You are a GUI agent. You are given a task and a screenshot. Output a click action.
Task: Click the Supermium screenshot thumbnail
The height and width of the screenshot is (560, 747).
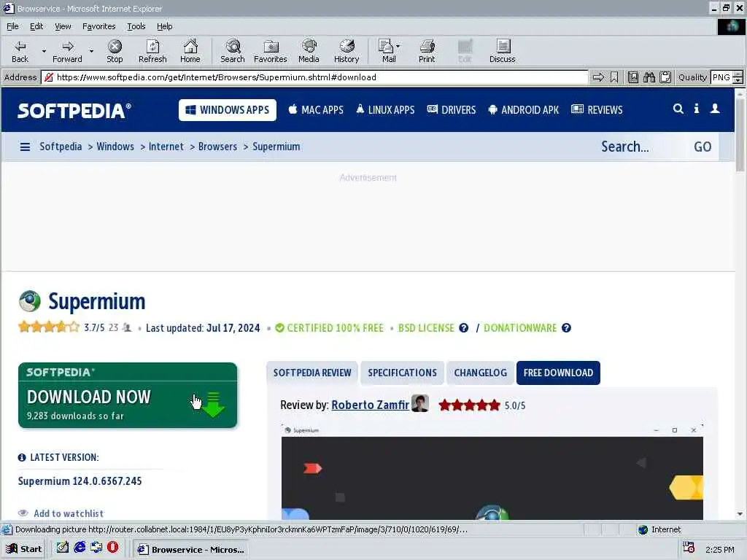(x=492, y=472)
